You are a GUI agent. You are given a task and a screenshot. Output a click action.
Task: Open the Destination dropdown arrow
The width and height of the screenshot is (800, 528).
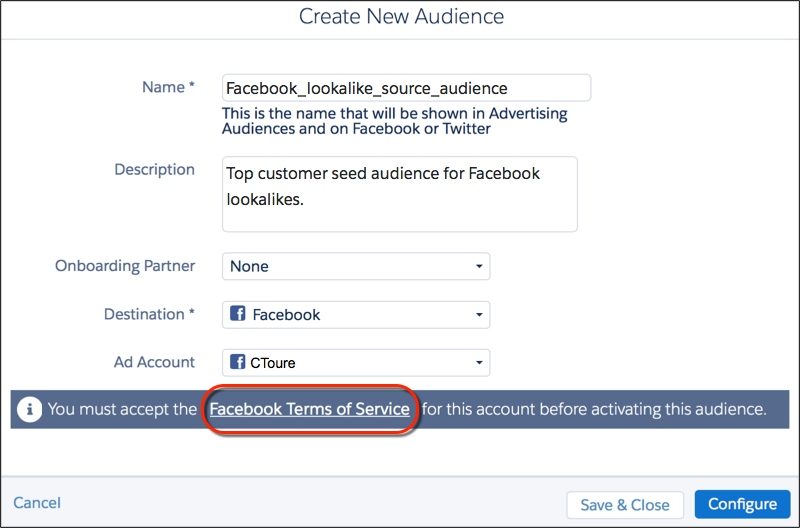pos(479,315)
